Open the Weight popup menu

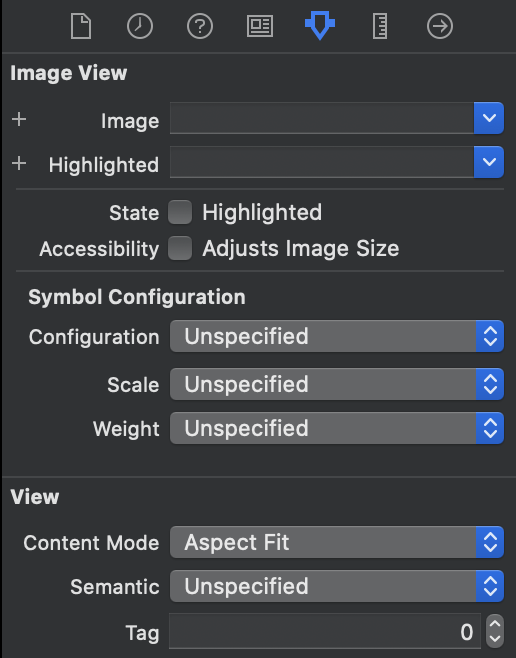[x=336, y=428]
